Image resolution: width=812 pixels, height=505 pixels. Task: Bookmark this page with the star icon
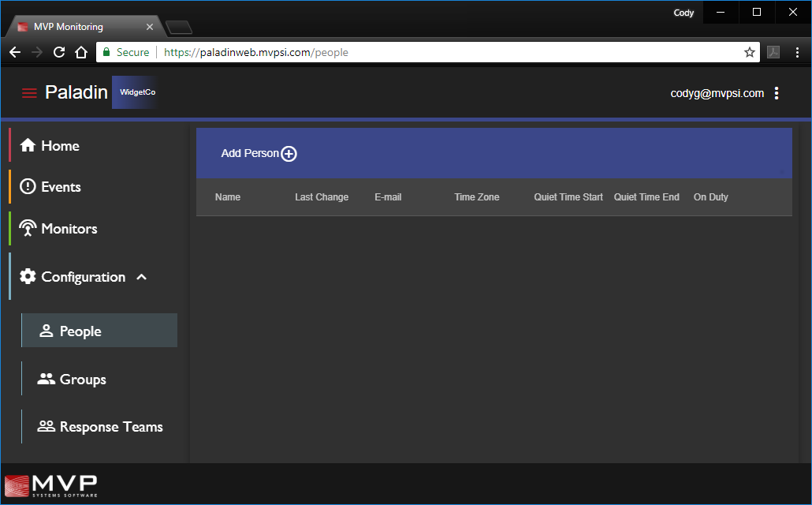749,53
